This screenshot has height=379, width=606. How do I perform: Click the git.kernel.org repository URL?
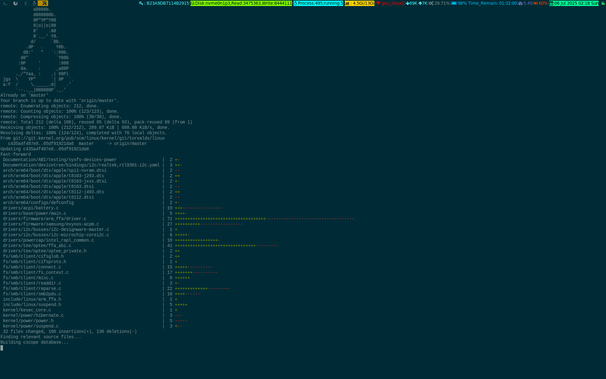(x=89, y=138)
